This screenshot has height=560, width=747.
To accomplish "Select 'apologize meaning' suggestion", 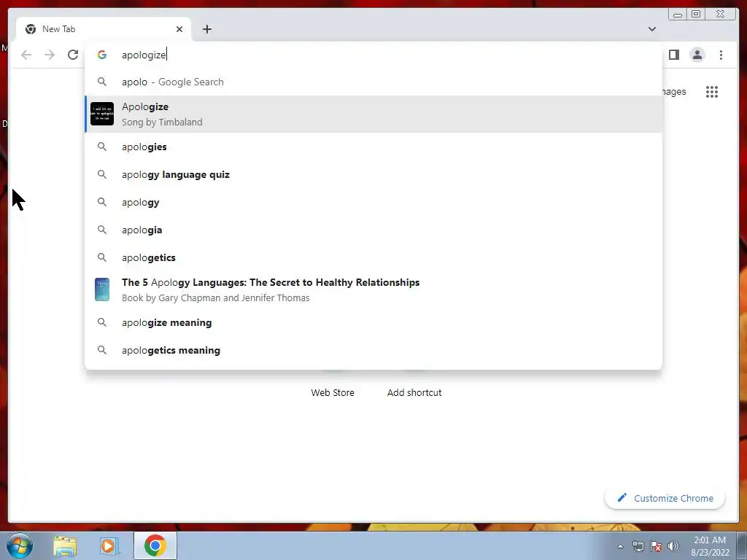I will click(x=373, y=322).
